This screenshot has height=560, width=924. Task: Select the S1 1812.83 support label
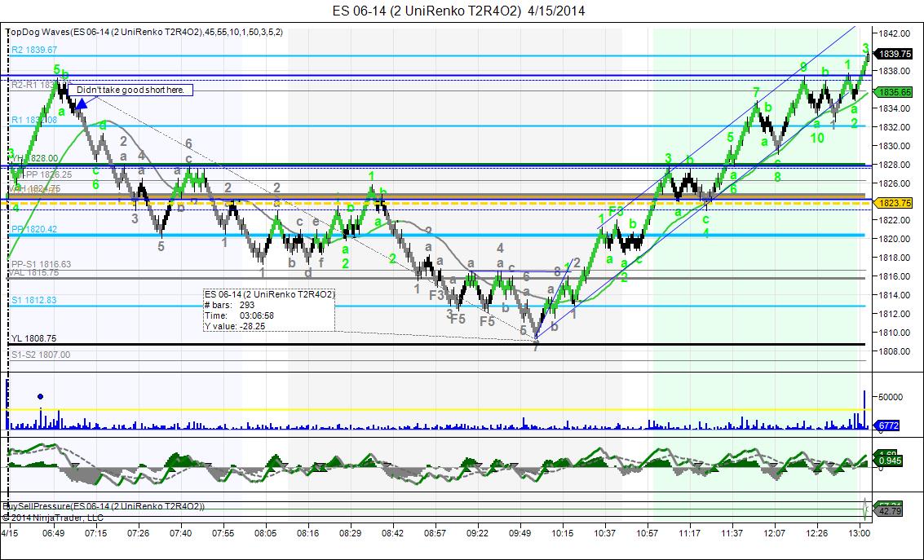pos(34,300)
